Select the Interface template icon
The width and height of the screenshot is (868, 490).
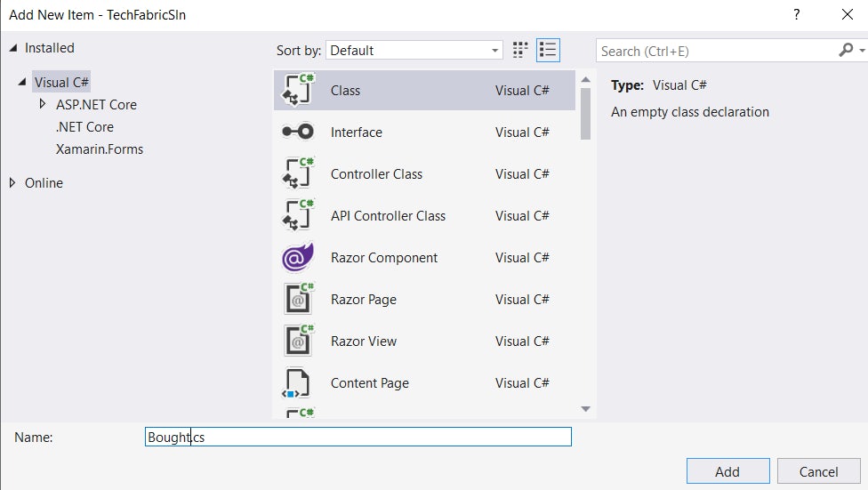click(298, 132)
